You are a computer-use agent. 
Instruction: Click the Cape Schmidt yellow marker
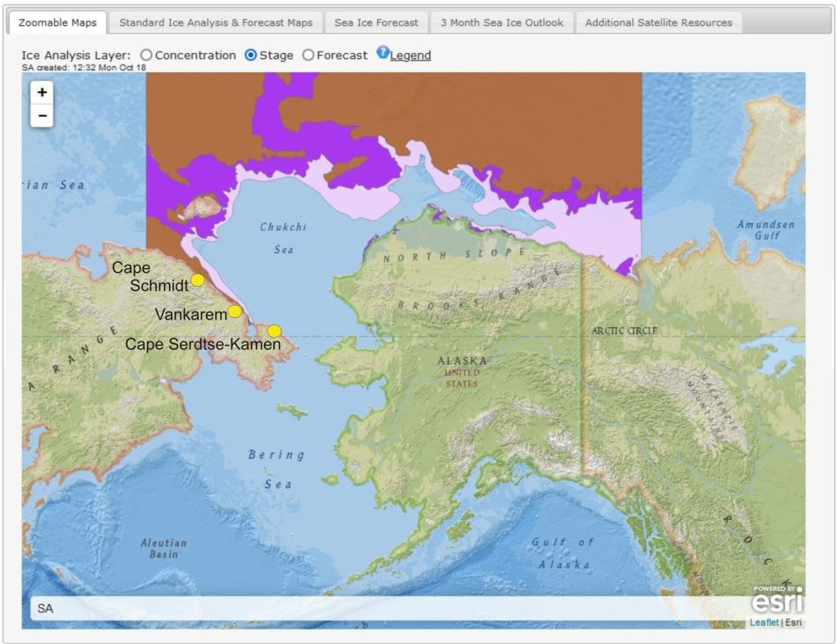(198, 280)
